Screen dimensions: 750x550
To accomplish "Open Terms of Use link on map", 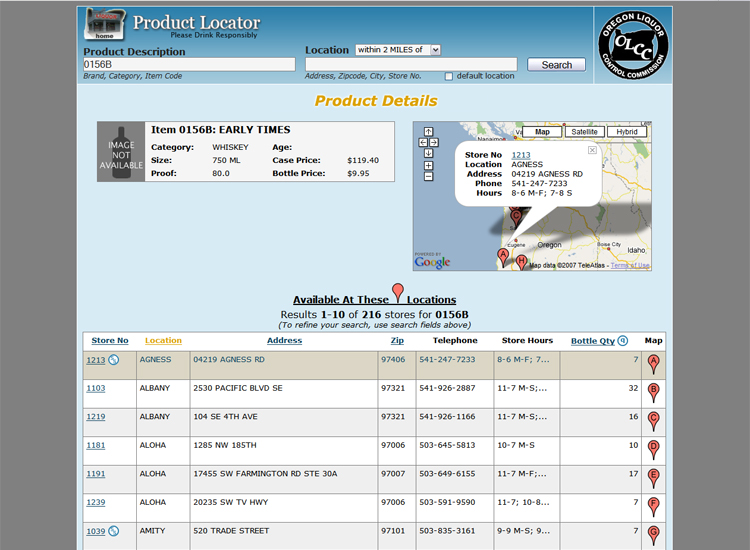I will [x=630, y=265].
